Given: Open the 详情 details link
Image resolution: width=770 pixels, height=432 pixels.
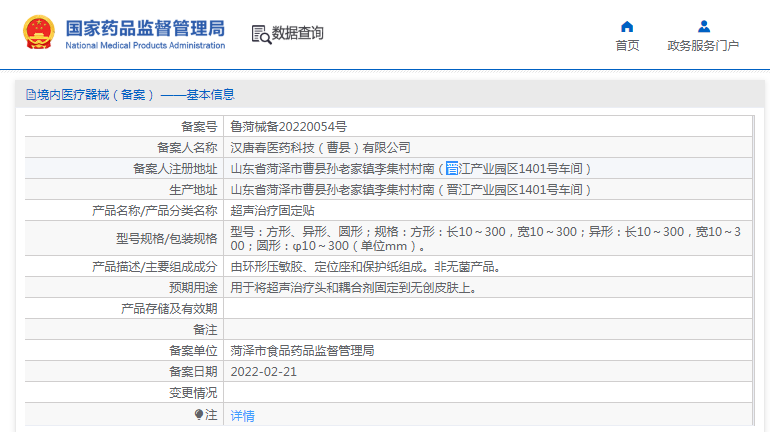Looking at the screenshot, I should point(243,416).
